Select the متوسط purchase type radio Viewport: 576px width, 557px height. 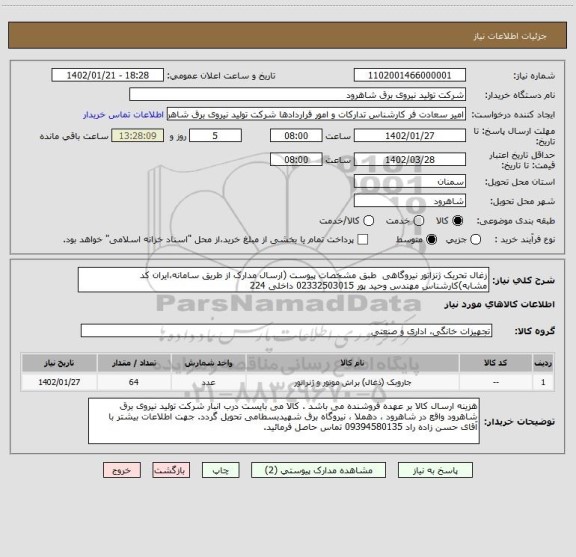431,240
